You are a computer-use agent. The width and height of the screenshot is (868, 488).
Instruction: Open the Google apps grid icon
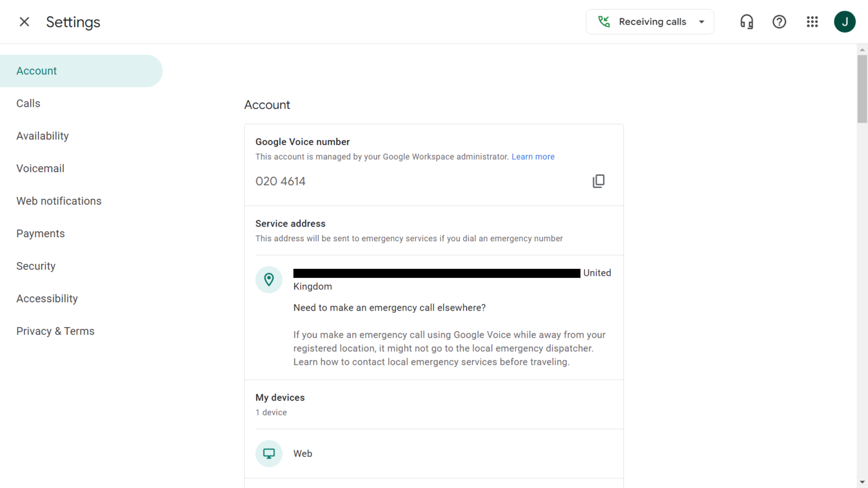[x=812, y=21]
